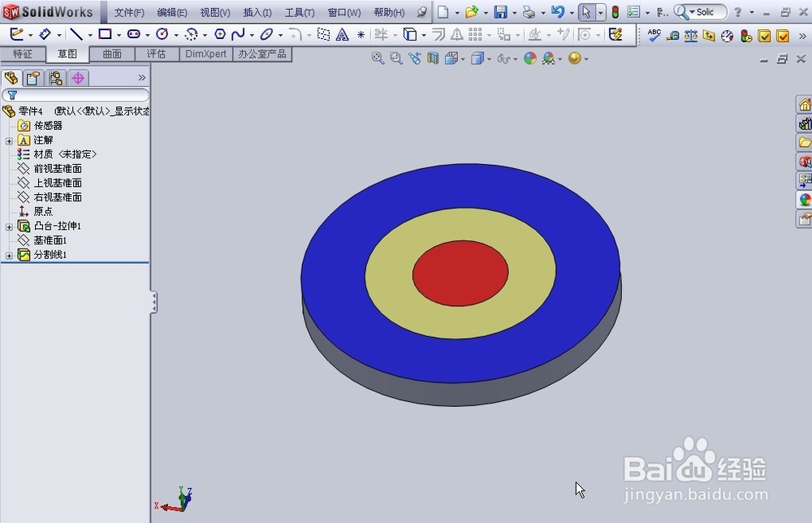
Task: Open the 文件(F) menu
Action: coord(129,12)
